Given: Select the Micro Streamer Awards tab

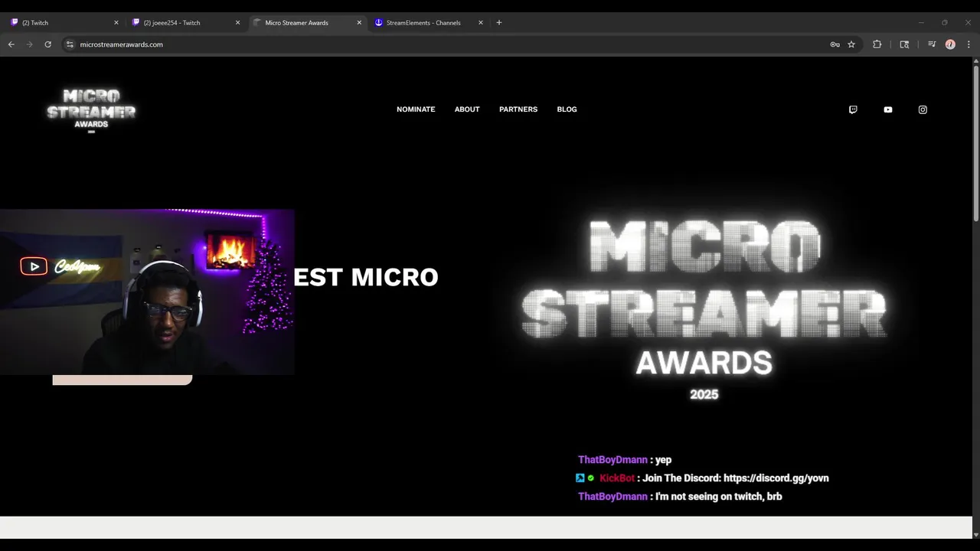Looking at the screenshot, I should tap(306, 23).
